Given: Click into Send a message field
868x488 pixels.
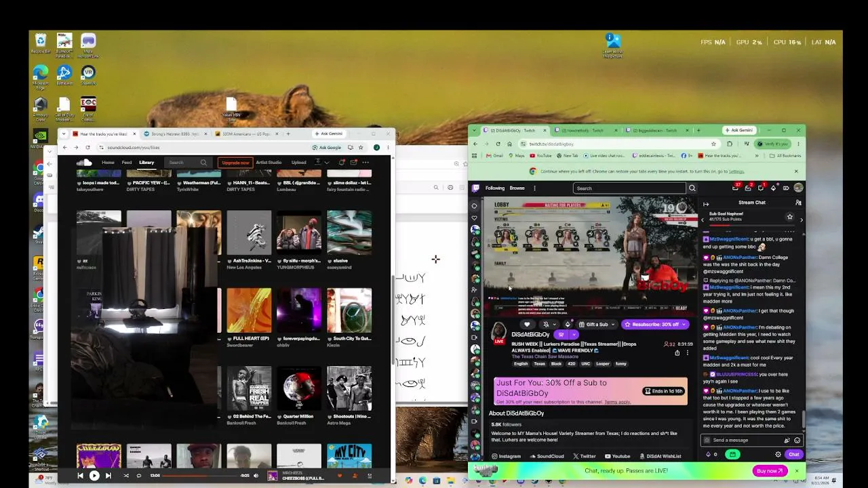Looking at the screenshot, I should pyautogui.click(x=746, y=440).
